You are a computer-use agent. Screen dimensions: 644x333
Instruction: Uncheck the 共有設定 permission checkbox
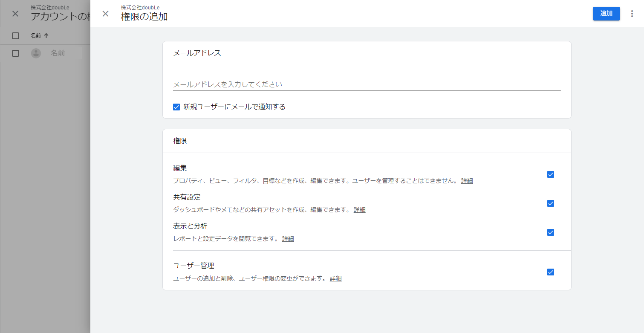click(550, 203)
